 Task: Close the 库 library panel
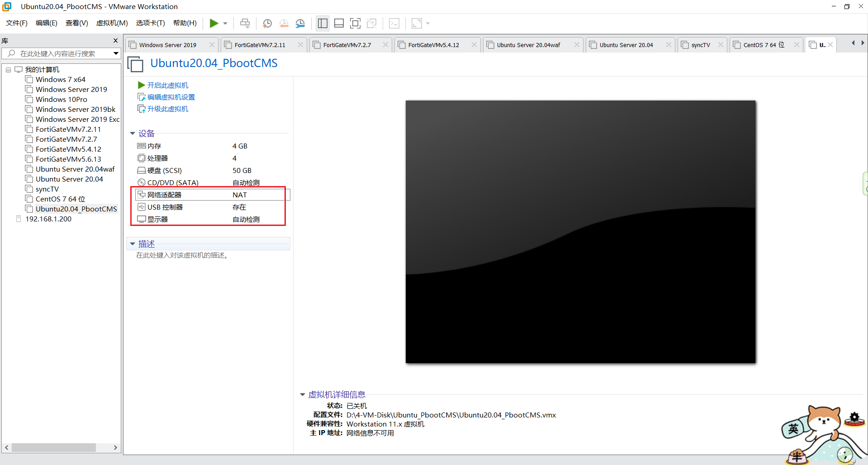coord(115,41)
